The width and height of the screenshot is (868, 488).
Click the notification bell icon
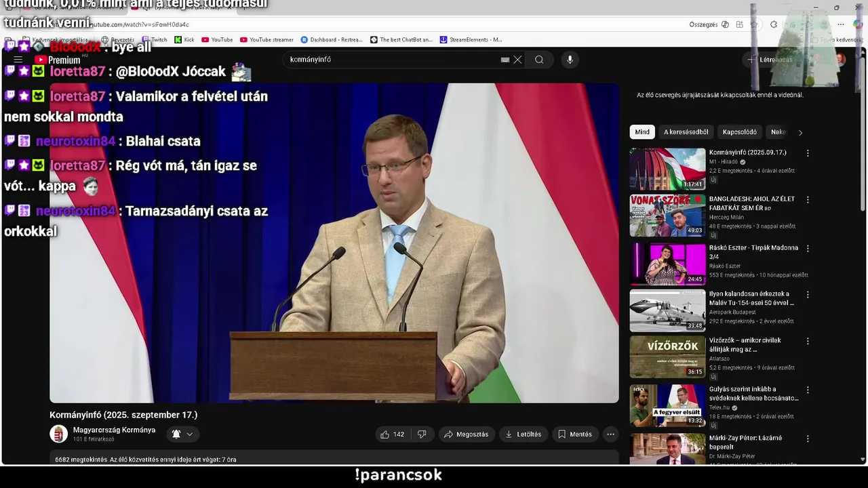pyautogui.click(x=176, y=434)
